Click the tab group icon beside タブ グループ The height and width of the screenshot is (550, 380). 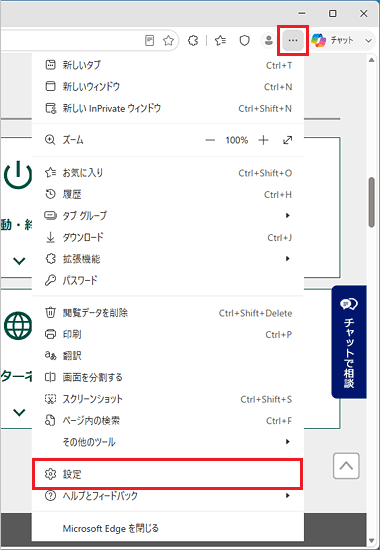[x=50, y=215]
